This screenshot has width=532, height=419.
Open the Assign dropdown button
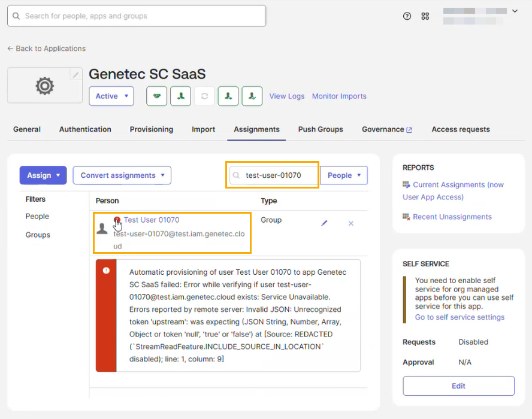click(x=43, y=175)
